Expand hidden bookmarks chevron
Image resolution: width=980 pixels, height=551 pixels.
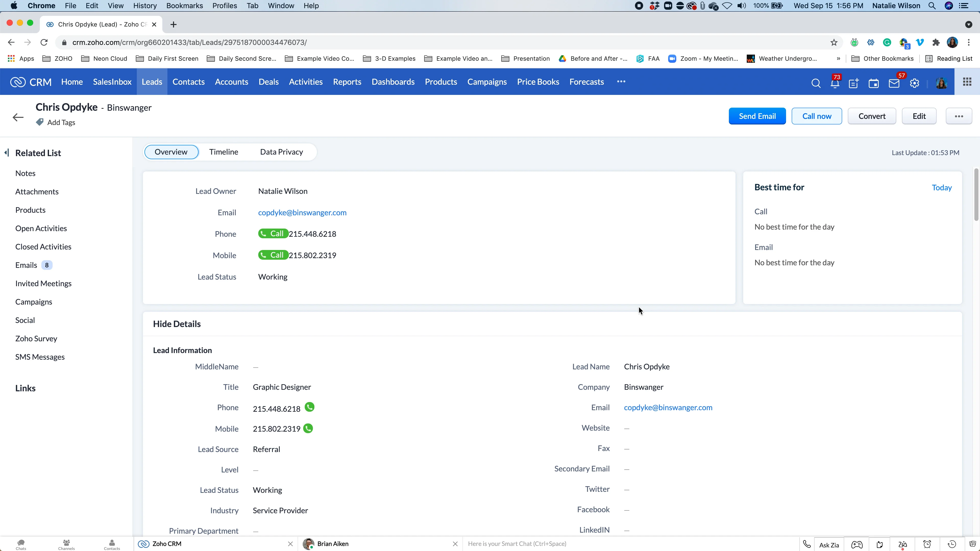pyautogui.click(x=838, y=58)
